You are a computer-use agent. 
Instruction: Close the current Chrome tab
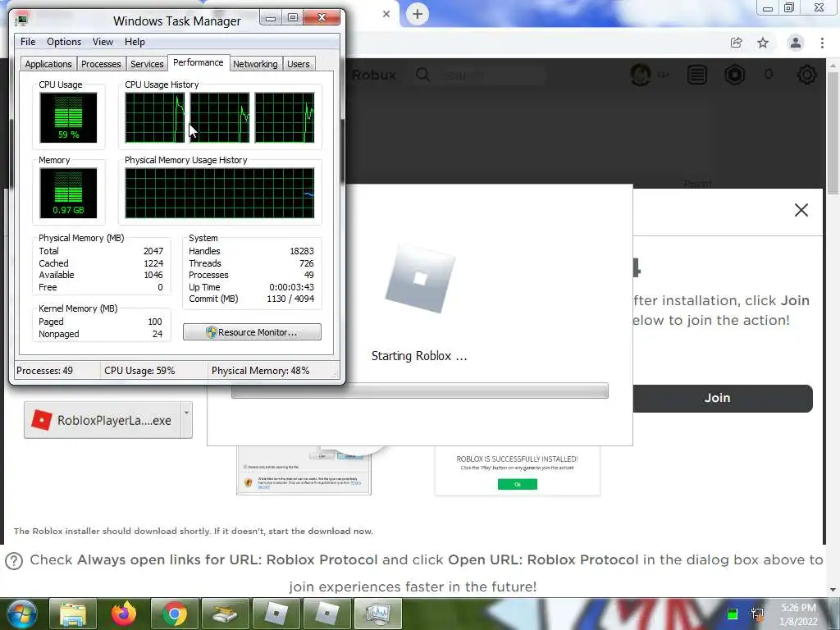386,14
